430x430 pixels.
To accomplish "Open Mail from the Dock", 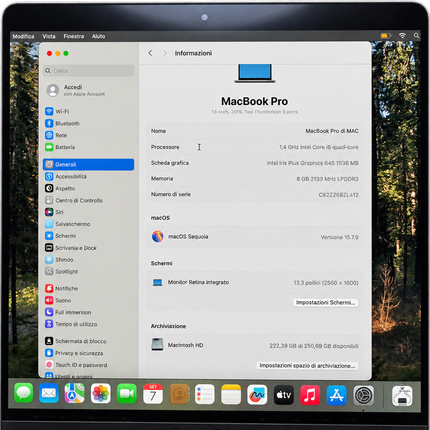I will (49, 394).
